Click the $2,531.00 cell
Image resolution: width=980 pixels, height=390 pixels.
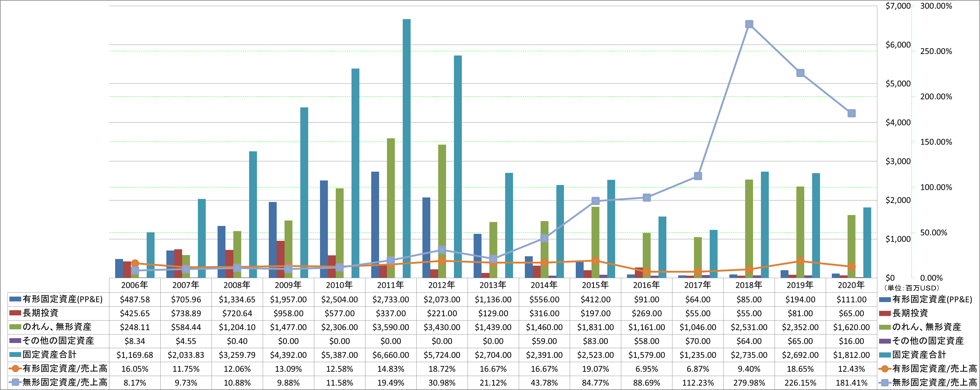click(749, 327)
